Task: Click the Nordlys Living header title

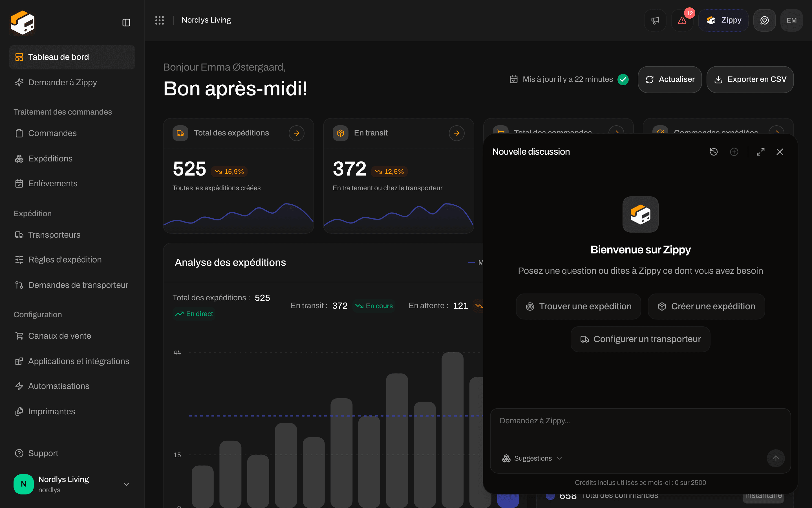Action: 206,20
